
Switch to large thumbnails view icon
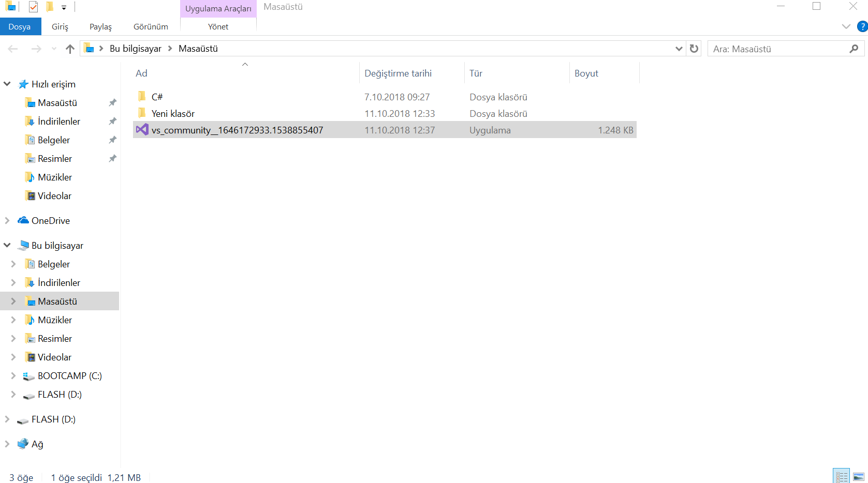[x=859, y=476]
